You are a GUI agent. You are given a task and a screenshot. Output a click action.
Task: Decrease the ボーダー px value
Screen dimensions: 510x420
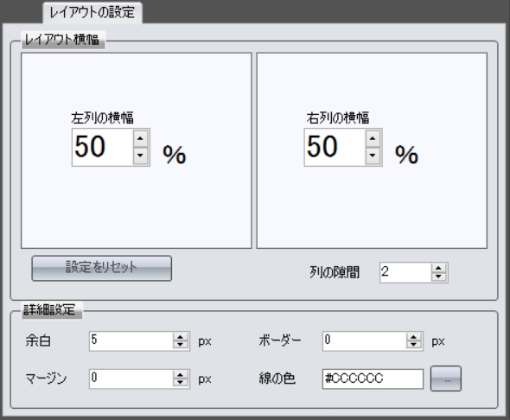tap(414, 345)
